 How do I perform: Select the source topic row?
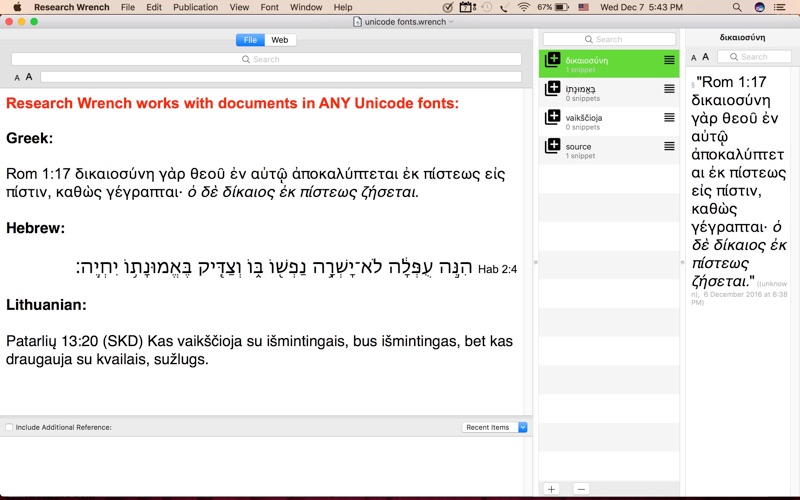point(609,150)
